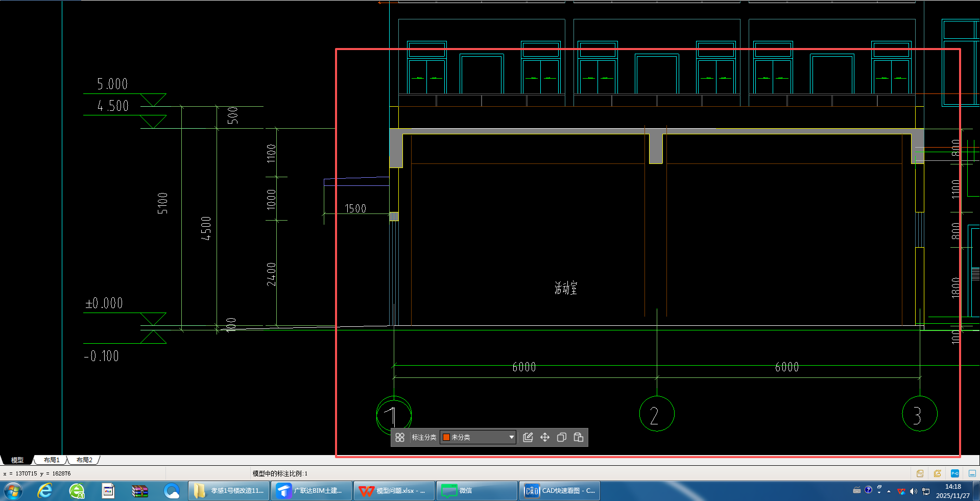Select the 2400 vertical dimension text
This screenshot has width=980, height=501.
(271, 274)
